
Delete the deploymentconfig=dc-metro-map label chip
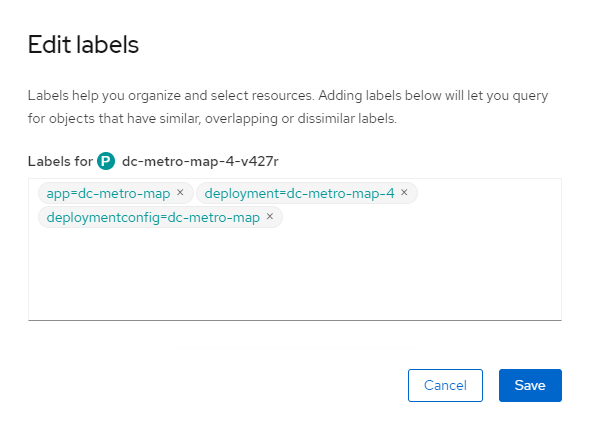pyautogui.click(x=270, y=217)
